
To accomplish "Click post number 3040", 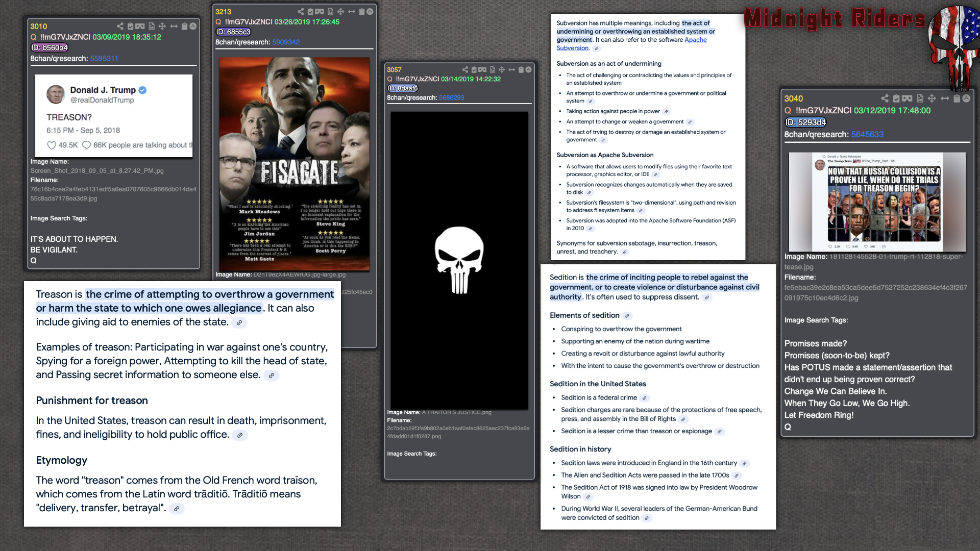I will 794,98.
